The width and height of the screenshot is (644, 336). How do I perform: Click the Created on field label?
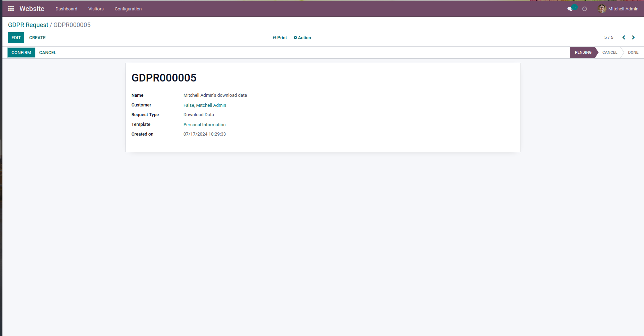[x=142, y=134]
